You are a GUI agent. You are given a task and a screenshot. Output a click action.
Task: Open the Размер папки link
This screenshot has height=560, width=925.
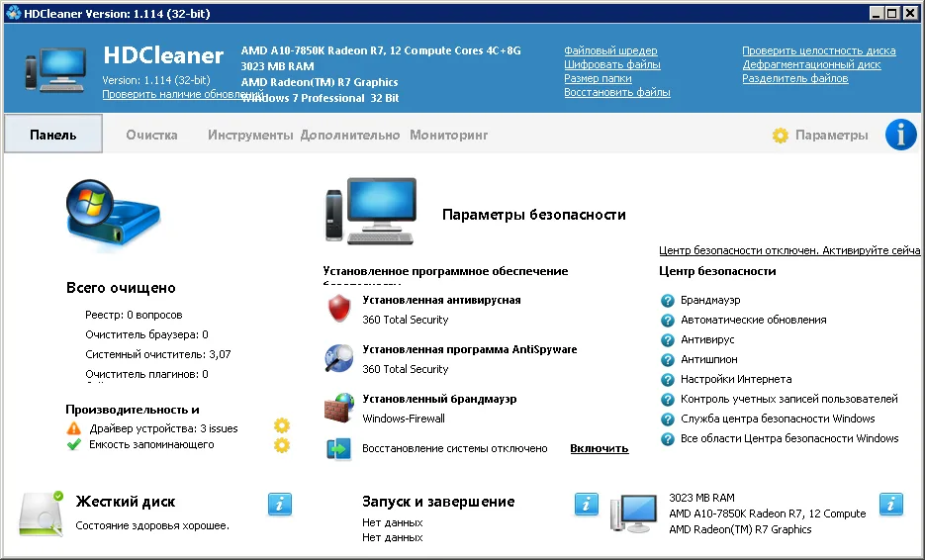598,78
